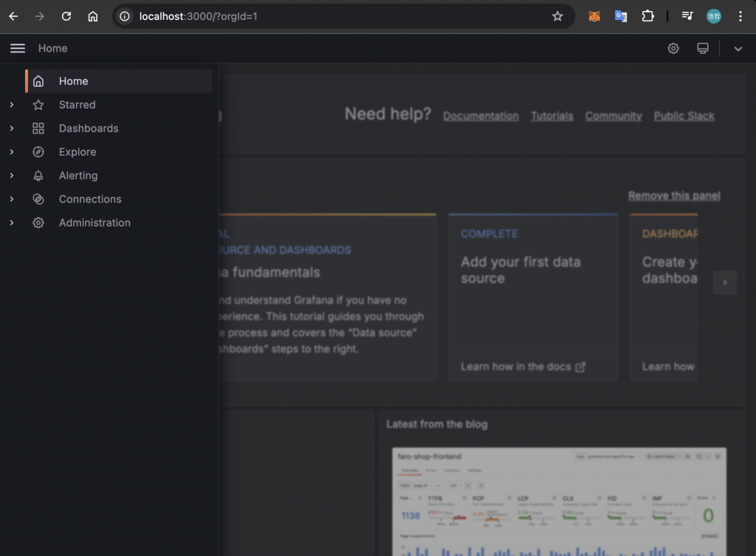Expand the Alerting section chevron
The height and width of the screenshot is (556, 756).
(x=12, y=176)
